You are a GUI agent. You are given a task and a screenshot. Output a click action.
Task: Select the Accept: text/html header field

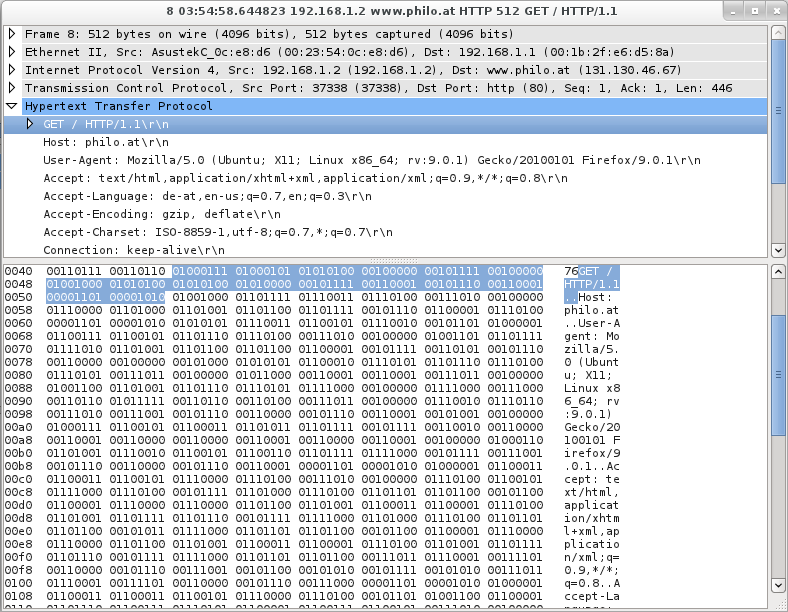[x=306, y=178]
